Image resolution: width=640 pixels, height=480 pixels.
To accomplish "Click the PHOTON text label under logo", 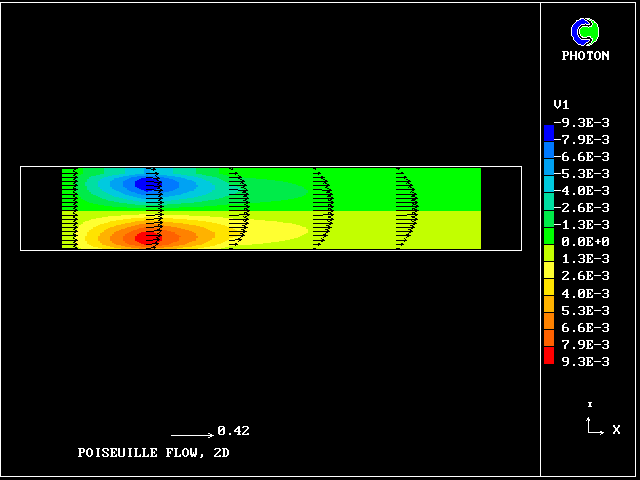I will 585,56.
